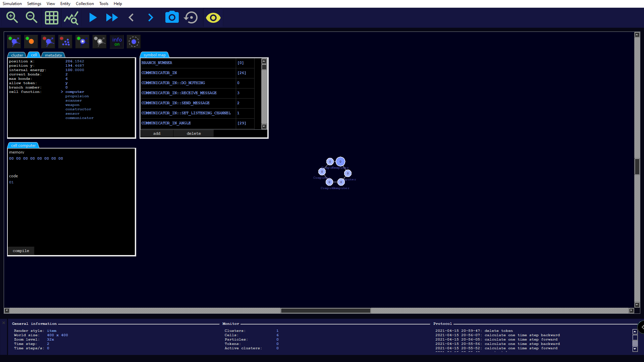The image size is (644, 362).
Task: Toggle the info on button
Action: point(117,42)
